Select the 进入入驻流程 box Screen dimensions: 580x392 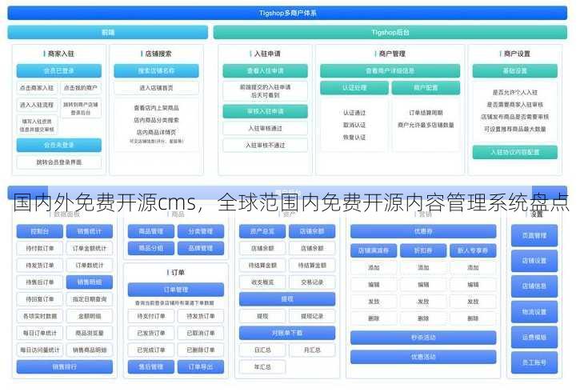(x=37, y=105)
